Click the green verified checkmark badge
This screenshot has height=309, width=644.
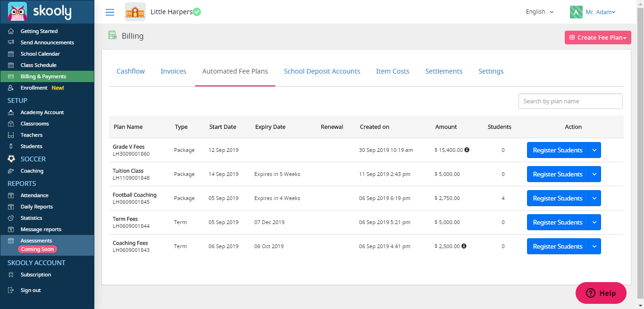(197, 12)
